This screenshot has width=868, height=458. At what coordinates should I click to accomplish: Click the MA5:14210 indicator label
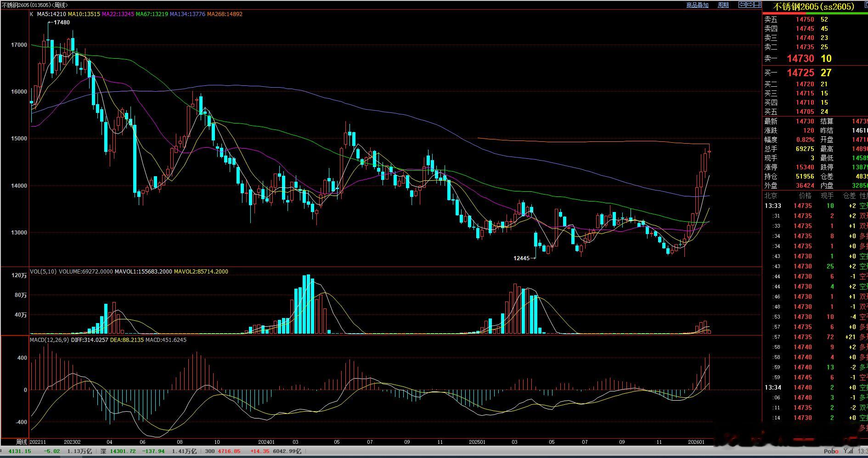[x=51, y=14]
